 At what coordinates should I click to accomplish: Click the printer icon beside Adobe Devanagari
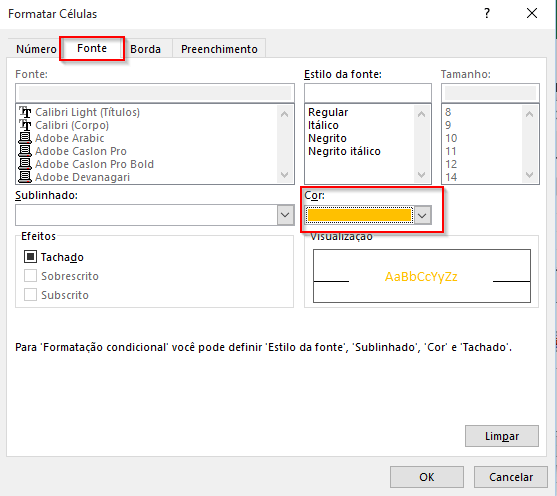[x=25, y=177]
